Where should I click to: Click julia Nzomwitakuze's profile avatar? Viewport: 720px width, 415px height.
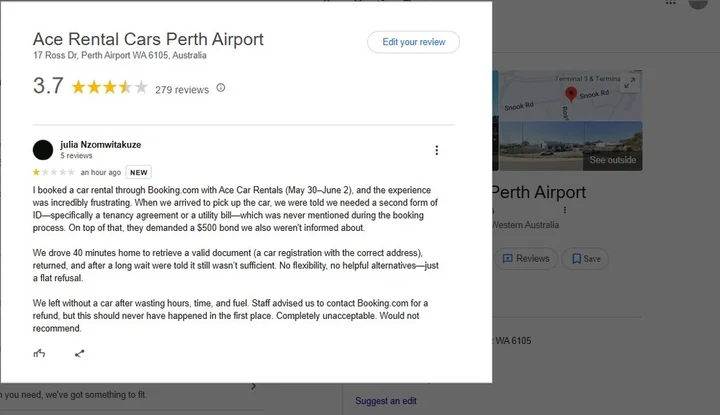pos(43,150)
